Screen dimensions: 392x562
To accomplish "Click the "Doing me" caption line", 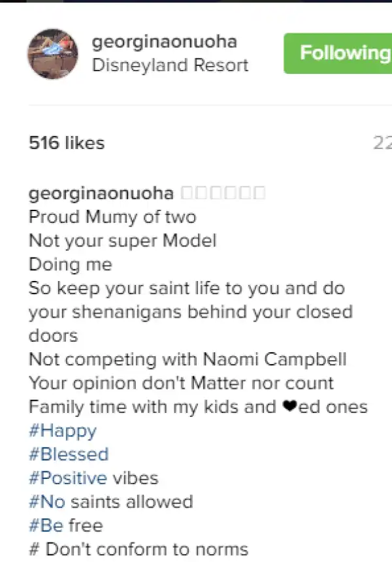I will (x=71, y=265).
